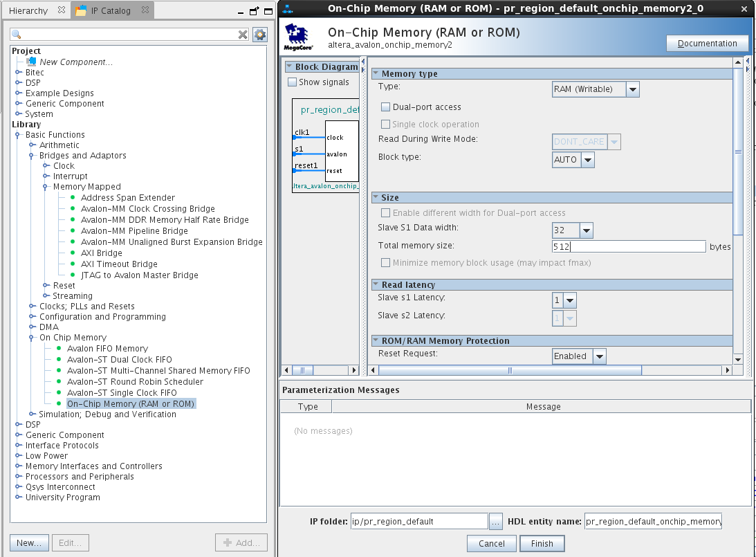Enable Dual-port access

pos(385,107)
